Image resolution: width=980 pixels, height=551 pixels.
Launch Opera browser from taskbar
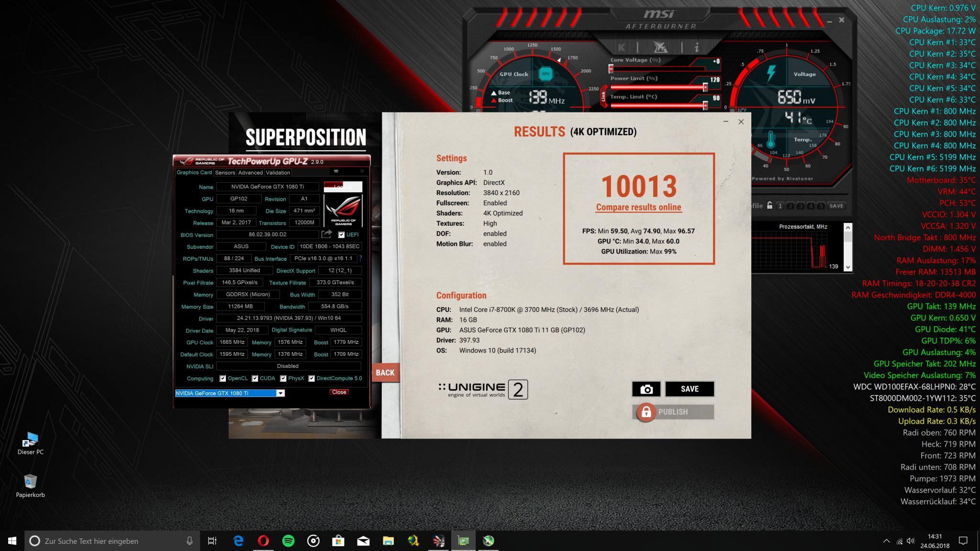click(x=263, y=541)
